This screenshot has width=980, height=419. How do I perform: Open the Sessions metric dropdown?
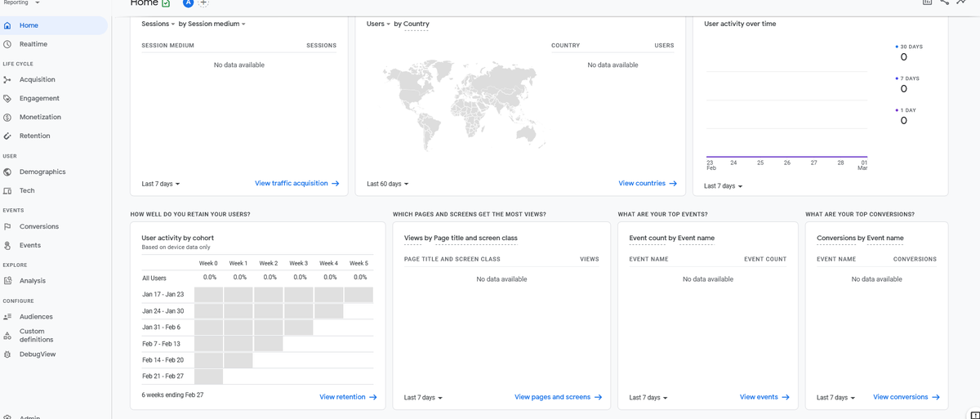coord(157,25)
